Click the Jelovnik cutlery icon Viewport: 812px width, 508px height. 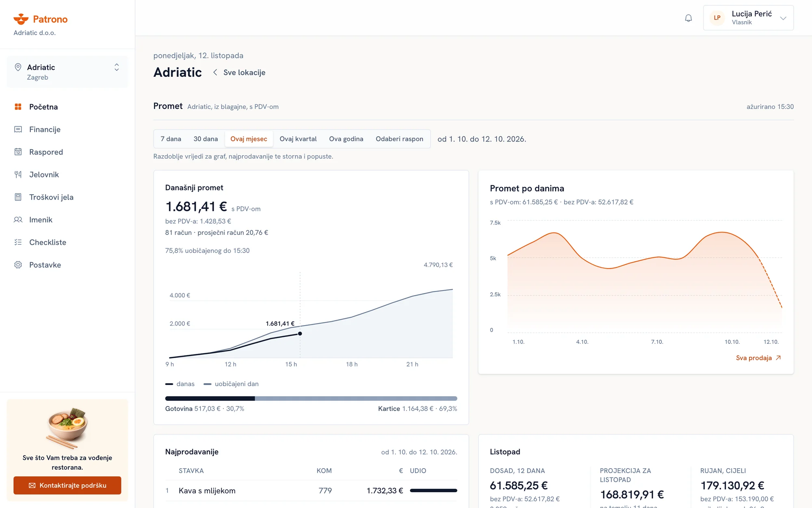coord(18,174)
